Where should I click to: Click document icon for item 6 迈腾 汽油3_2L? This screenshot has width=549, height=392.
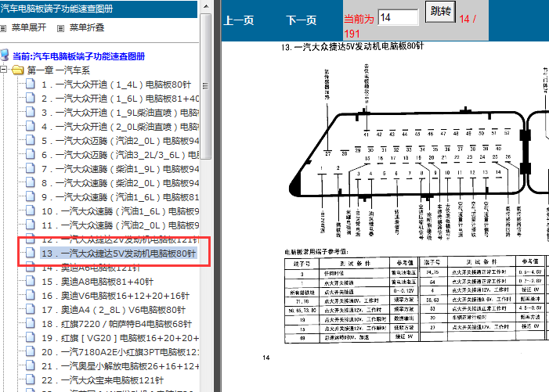(31, 154)
